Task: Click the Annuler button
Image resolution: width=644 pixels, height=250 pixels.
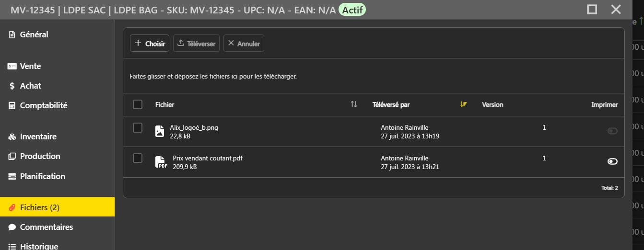Action: tap(244, 43)
